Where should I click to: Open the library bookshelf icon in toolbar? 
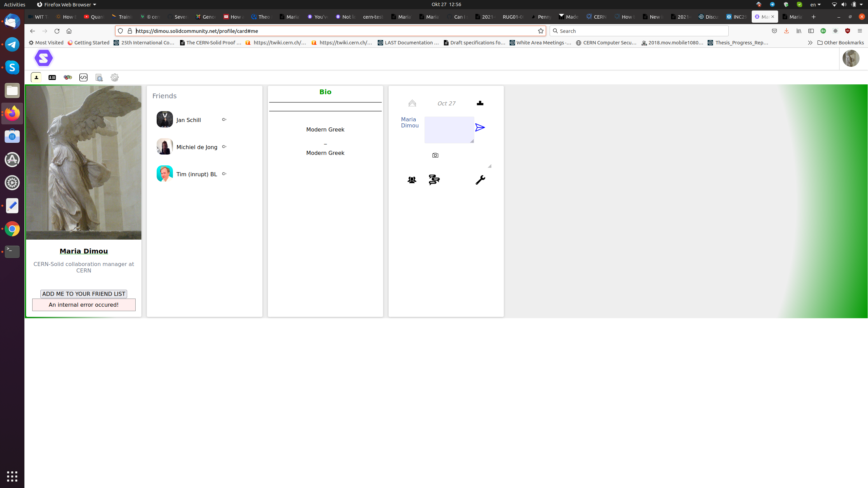pos(799,31)
